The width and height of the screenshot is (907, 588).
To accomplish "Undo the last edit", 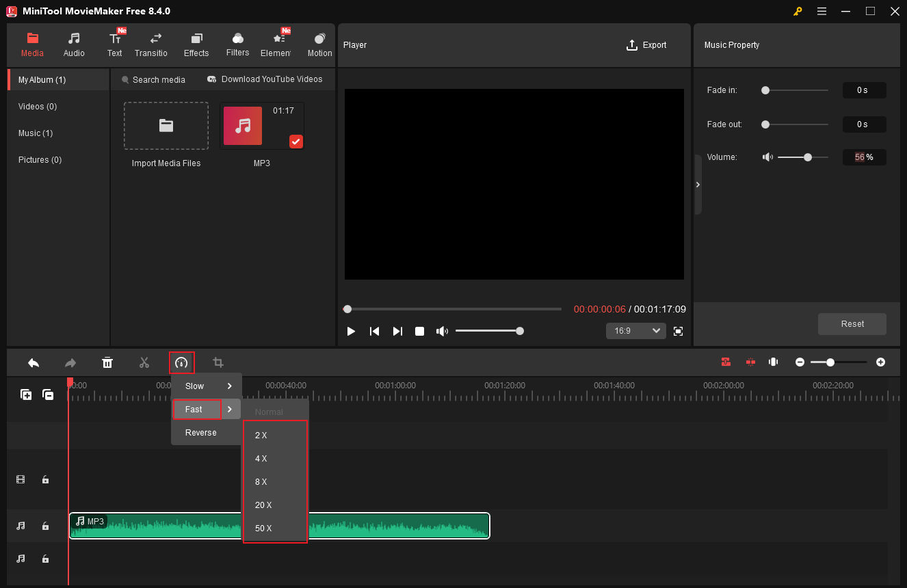I will tap(34, 362).
